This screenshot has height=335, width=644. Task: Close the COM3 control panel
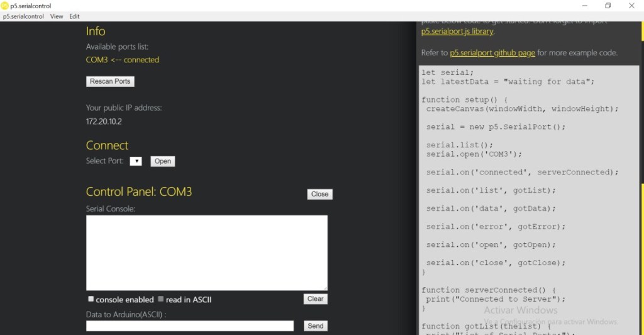319,194
